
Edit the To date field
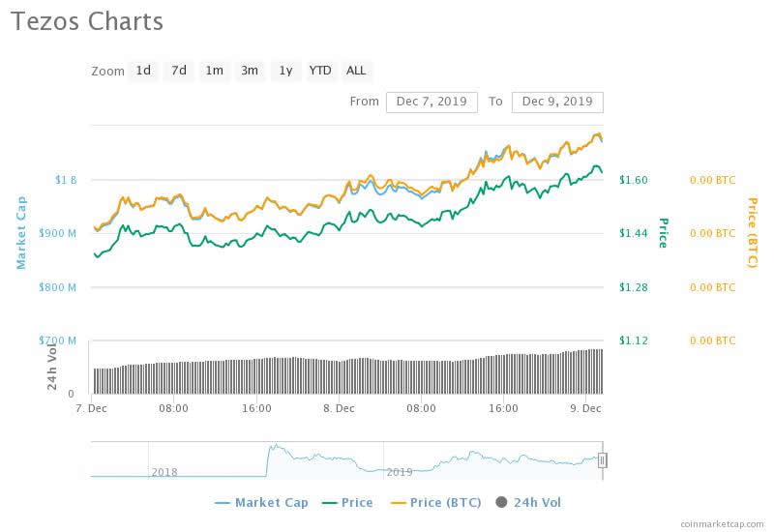point(557,102)
